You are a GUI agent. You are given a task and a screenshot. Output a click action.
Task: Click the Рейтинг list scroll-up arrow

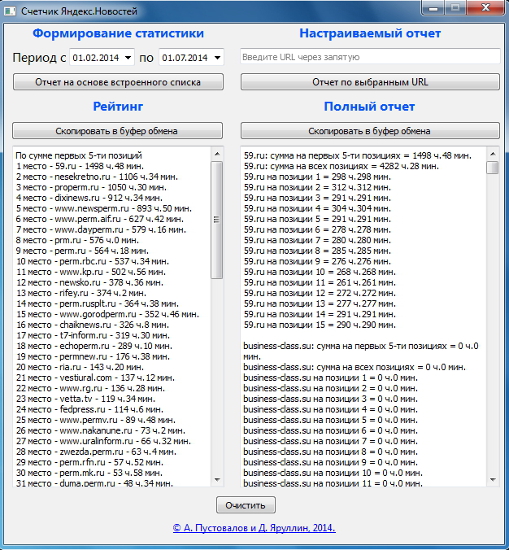pos(217,154)
